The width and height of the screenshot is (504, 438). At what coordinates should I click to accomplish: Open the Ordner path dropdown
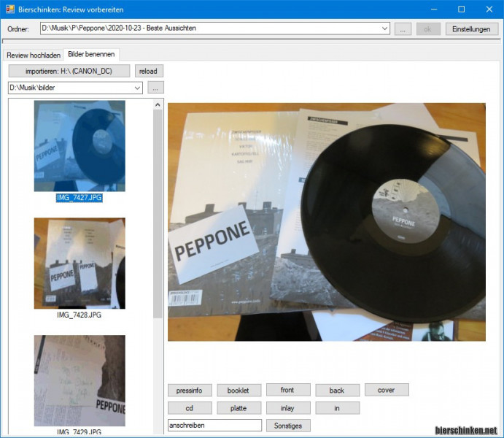[x=384, y=28]
